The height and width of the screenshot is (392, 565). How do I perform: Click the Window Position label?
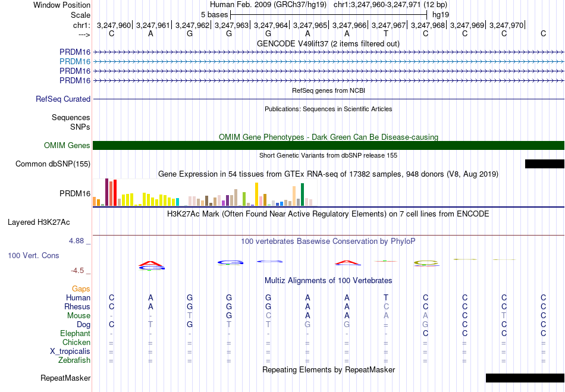click(62, 5)
